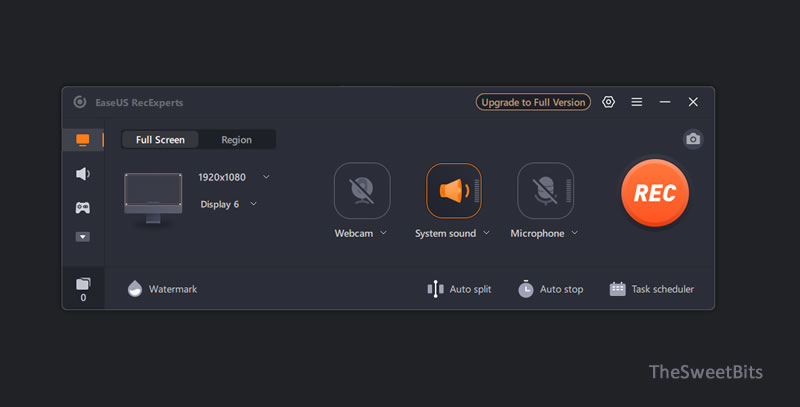Screen dimensions: 800x407
Task: Expand more recording modes in sidebar
Action: 83,237
